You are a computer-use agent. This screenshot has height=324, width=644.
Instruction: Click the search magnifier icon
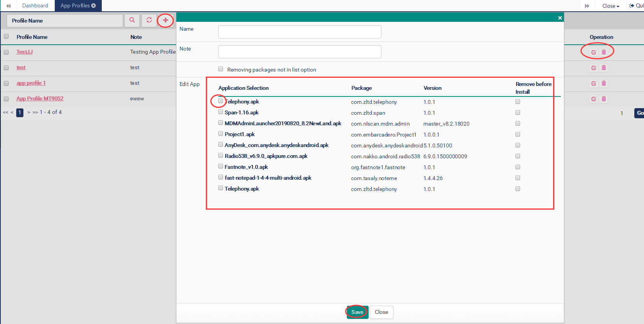coord(132,20)
